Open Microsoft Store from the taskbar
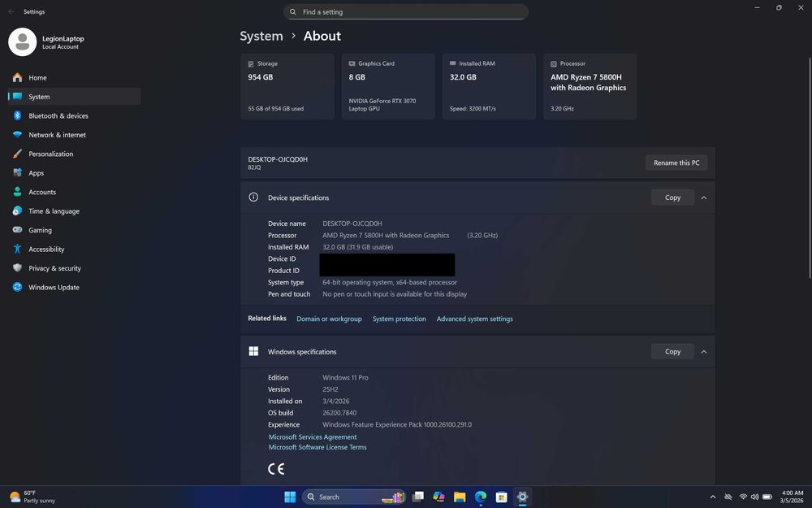 click(501, 497)
